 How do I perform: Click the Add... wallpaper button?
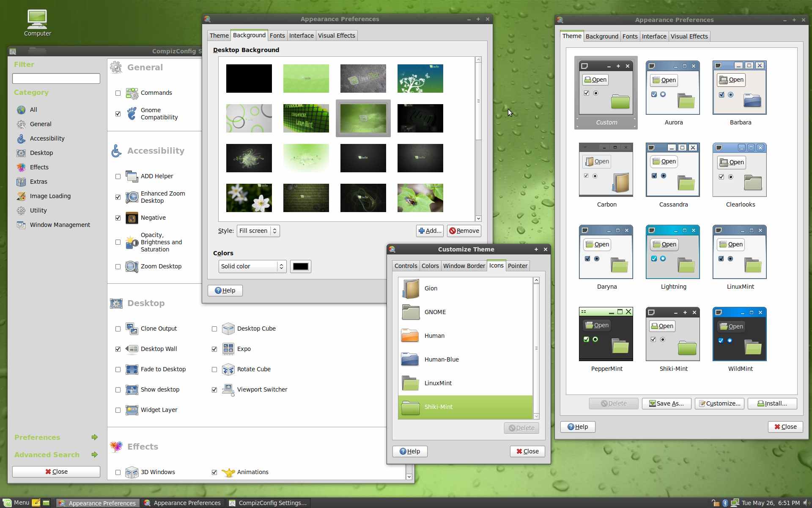pyautogui.click(x=430, y=231)
